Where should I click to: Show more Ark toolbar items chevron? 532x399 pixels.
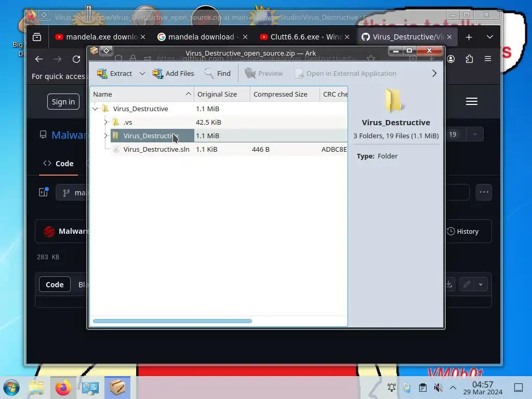point(434,73)
